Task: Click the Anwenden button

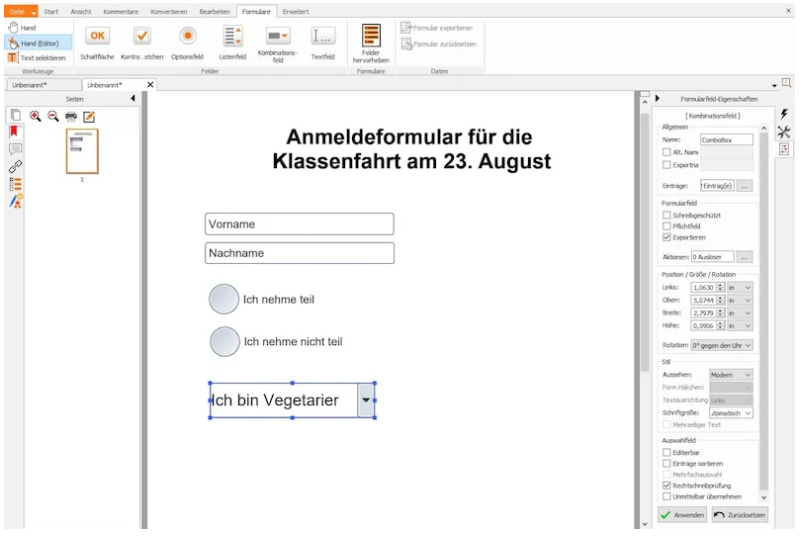Action: pos(682,515)
